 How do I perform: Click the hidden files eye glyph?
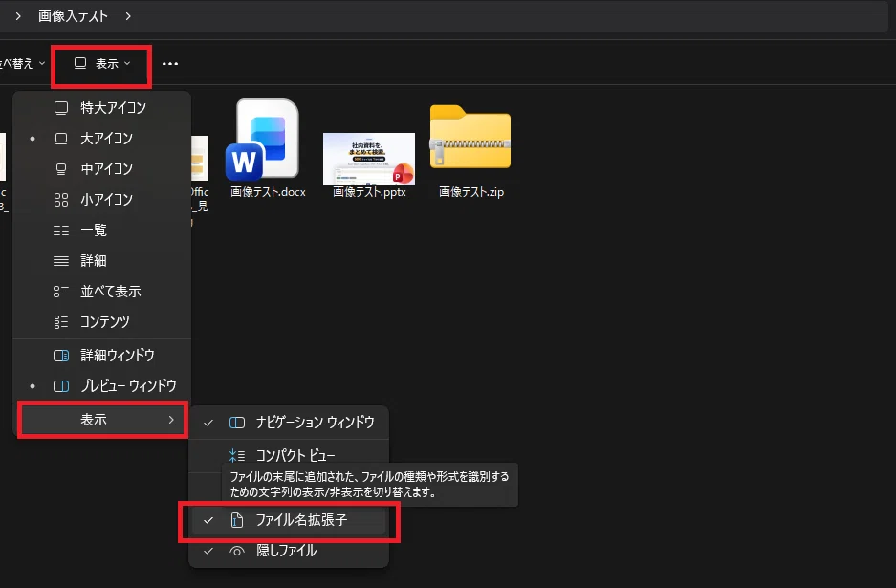236,551
